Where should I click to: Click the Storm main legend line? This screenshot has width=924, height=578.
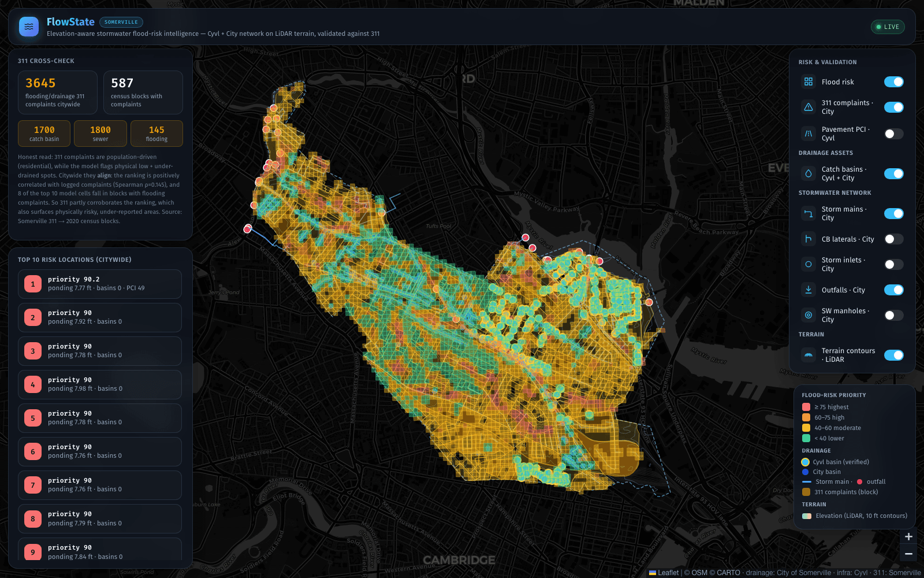pos(807,482)
